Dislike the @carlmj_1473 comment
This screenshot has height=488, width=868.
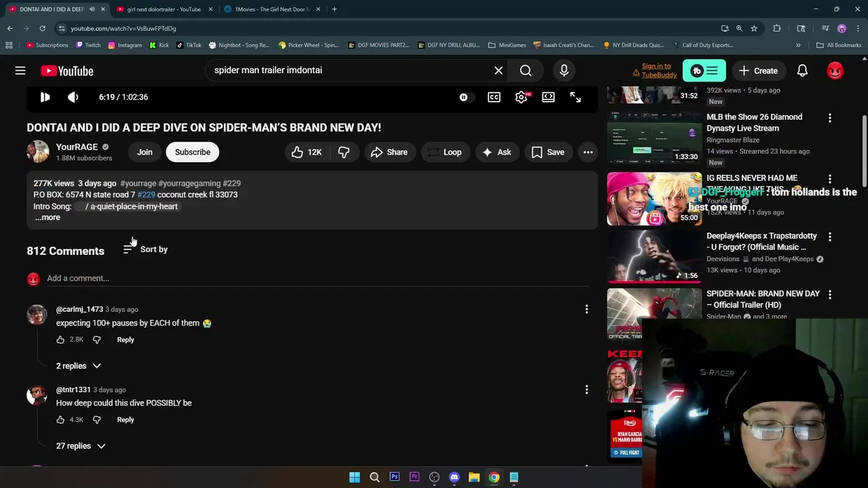point(96,340)
